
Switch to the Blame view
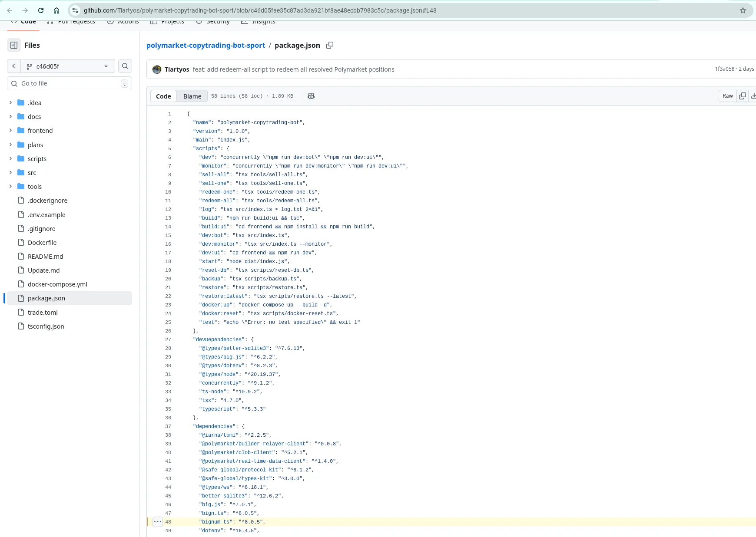pyautogui.click(x=192, y=96)
